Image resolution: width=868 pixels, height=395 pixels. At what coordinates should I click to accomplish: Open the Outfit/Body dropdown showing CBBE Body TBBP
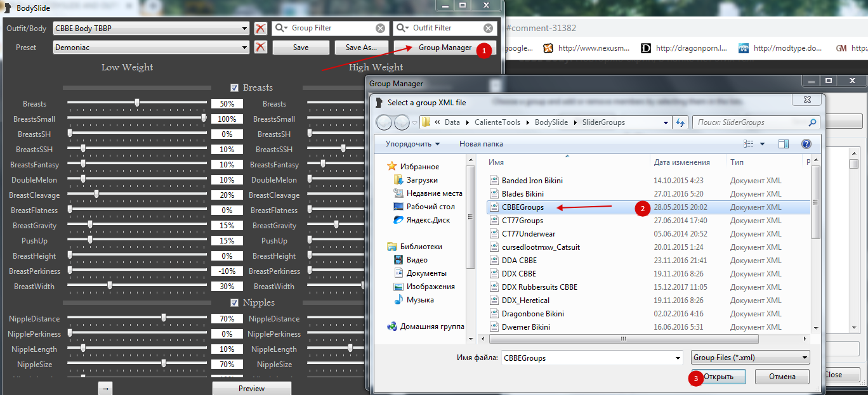[152, 29]
